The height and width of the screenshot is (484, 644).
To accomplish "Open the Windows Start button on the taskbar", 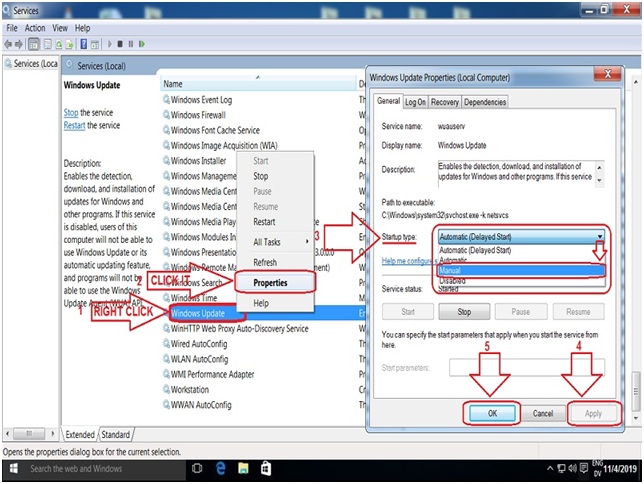I will (x=13, y=469).
